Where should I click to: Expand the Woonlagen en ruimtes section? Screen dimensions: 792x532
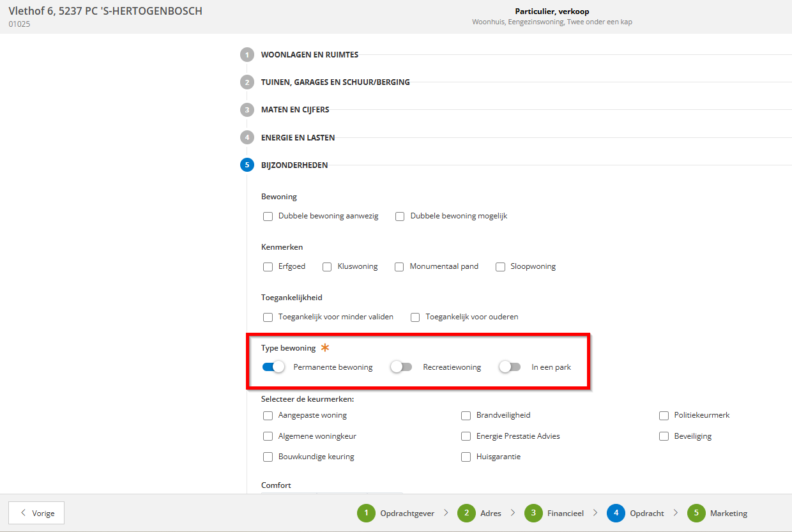(310, 55)
